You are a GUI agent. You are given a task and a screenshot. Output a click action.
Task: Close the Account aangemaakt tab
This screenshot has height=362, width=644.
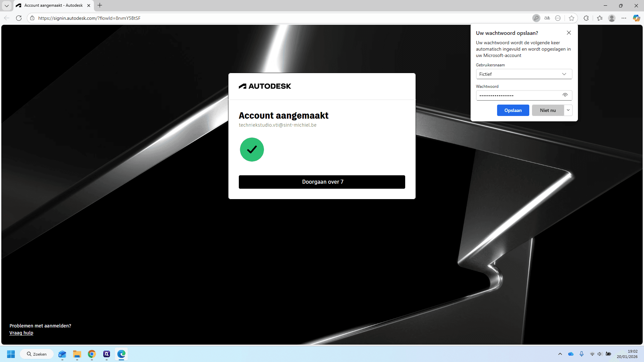tap(89, 5)
